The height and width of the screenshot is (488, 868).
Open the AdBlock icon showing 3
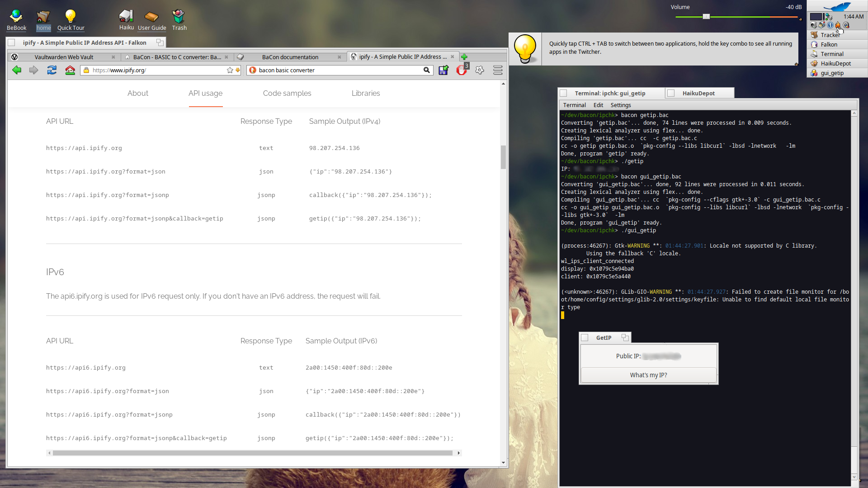(x=462, y=70)
